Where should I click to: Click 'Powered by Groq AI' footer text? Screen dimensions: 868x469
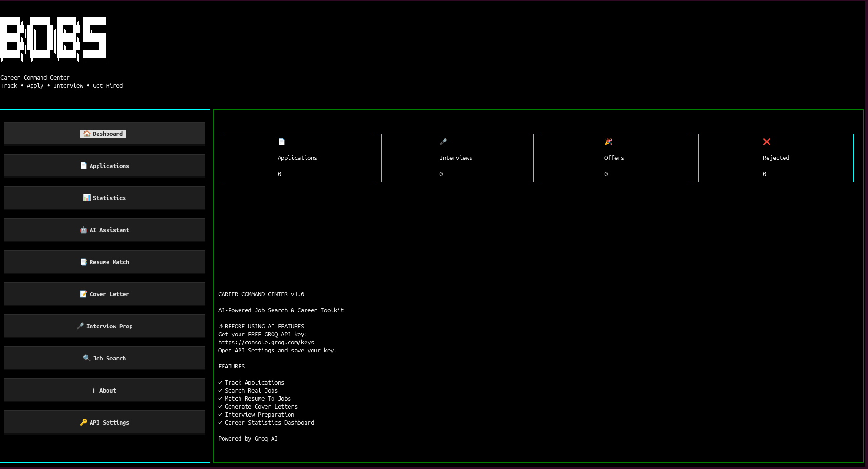pos(248,438)
